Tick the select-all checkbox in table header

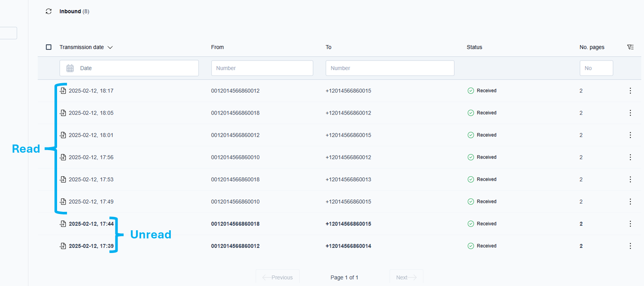click(x=48, y=47)
